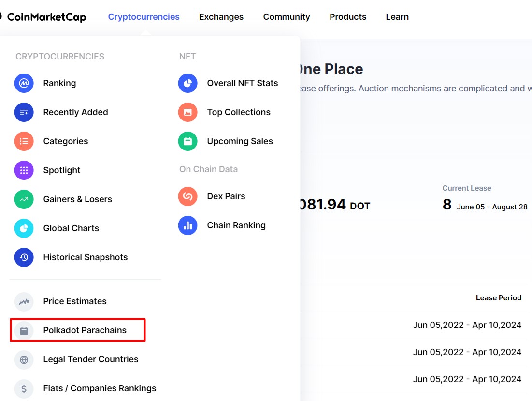Click the June 05 - August 28 lease dates
This screenshot has height=401, width=532.
point(492,207)
